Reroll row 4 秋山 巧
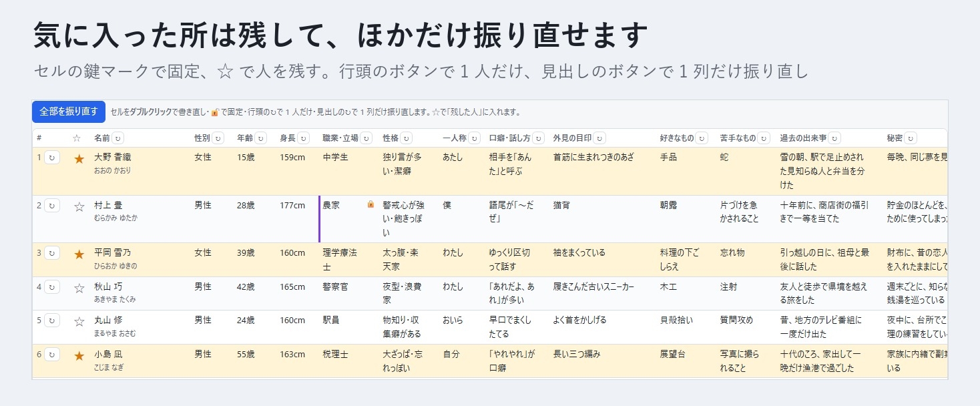980x406 pixels. coord(52,287)
